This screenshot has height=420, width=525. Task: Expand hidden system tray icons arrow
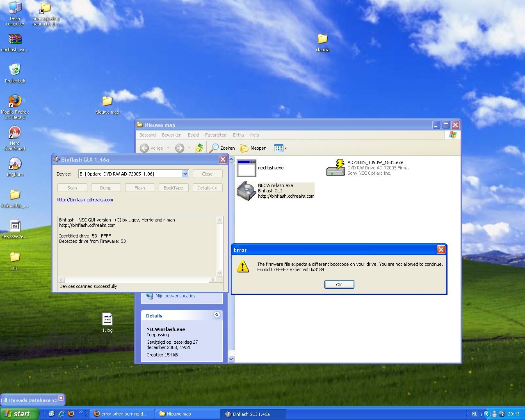tap(487, 414)
